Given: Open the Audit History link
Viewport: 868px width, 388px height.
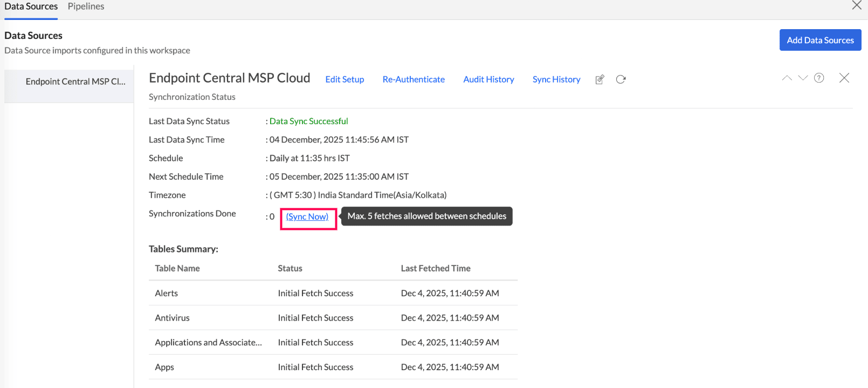Looking at the screenshot, I should pyautogui.click(x=488, y=79).
